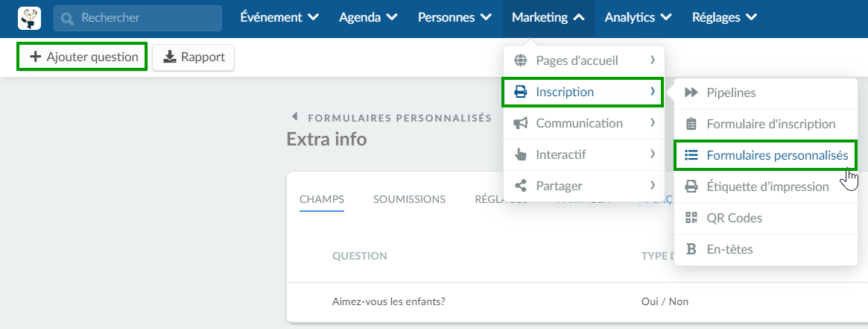The image size is (868, 329).
Task: Click the pointing hand Interactif icon
Action: pos(520,154)
